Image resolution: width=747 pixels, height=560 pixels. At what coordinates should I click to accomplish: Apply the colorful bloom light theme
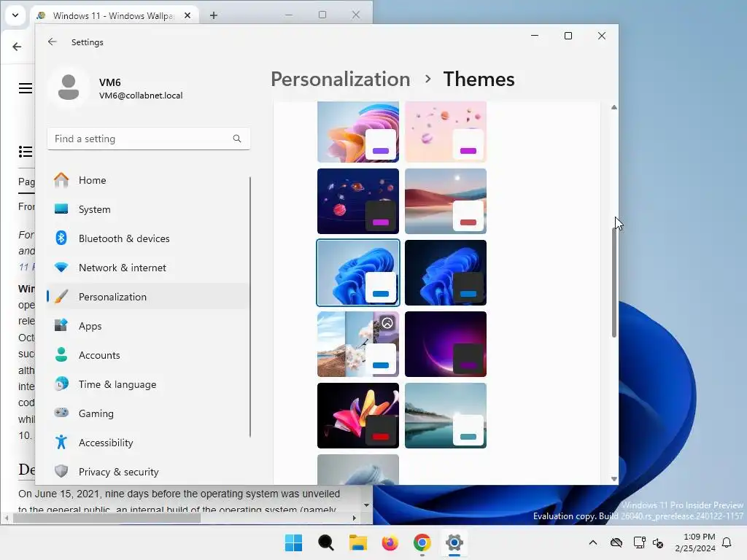pyautogui.click(x=358, y=131)
